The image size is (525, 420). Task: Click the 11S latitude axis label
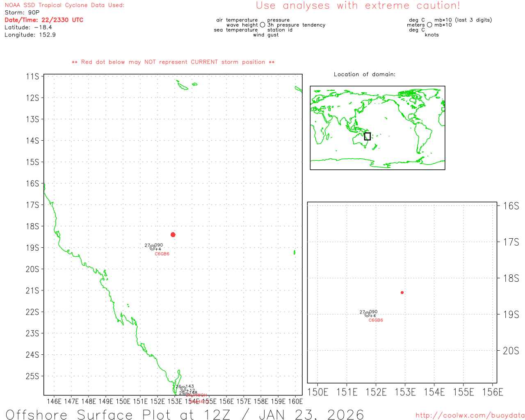pyautogui.click(x=32, y=76)
